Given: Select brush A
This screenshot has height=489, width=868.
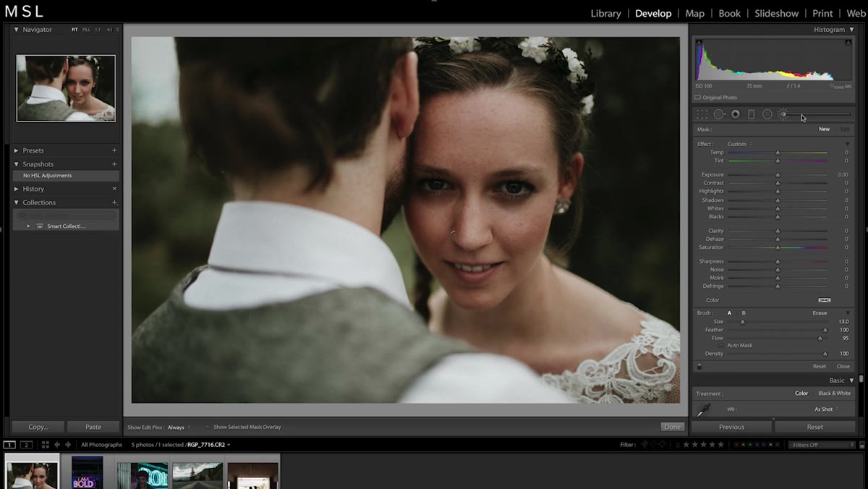Looking at the screenshot, I should [x=729, y=313].
